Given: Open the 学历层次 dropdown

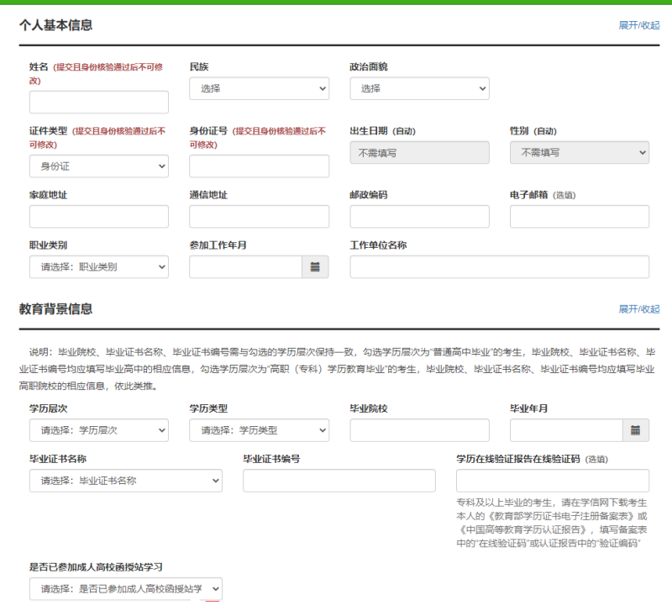Looking at the screenshot, I should tap(98, 430).
